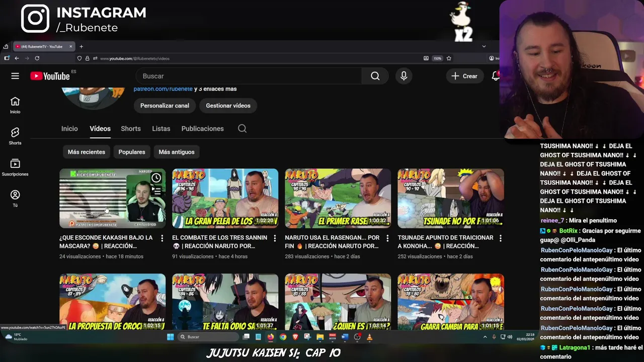Open GAARA CAMBIA PARA thumbnail
Screen dimensions: 644x362
coord(450,302)
